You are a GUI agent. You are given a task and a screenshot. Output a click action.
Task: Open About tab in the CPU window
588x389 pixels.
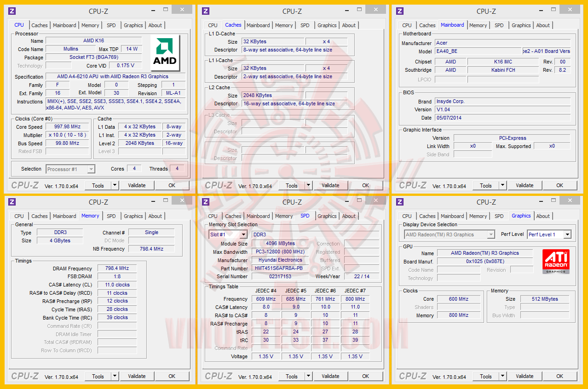click(155, 25)
